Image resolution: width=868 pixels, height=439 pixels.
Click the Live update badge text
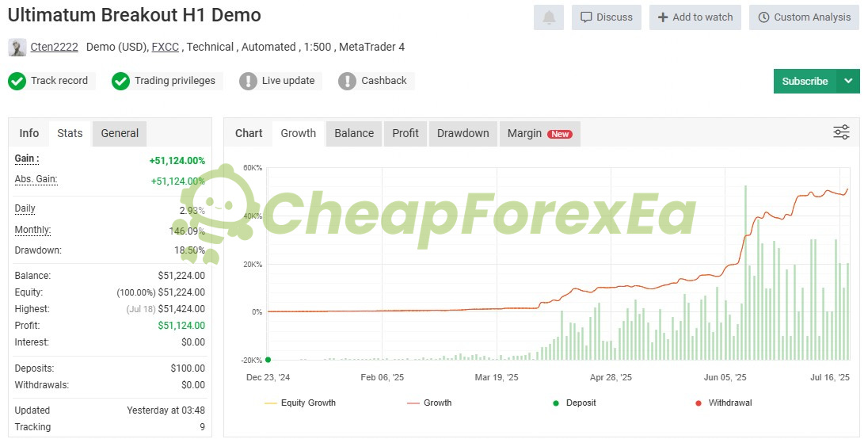click(x=288, y=81)
